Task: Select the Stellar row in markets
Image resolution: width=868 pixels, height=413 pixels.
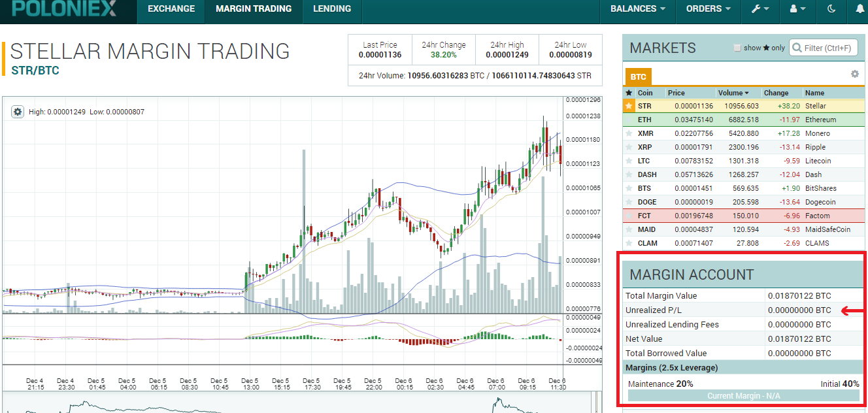Action: tap(744, 106)
